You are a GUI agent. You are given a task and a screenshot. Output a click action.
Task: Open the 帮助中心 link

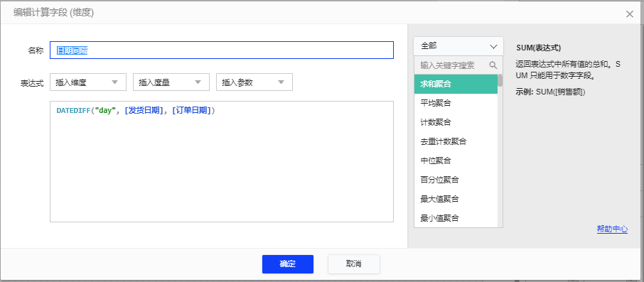coord(612,229)
